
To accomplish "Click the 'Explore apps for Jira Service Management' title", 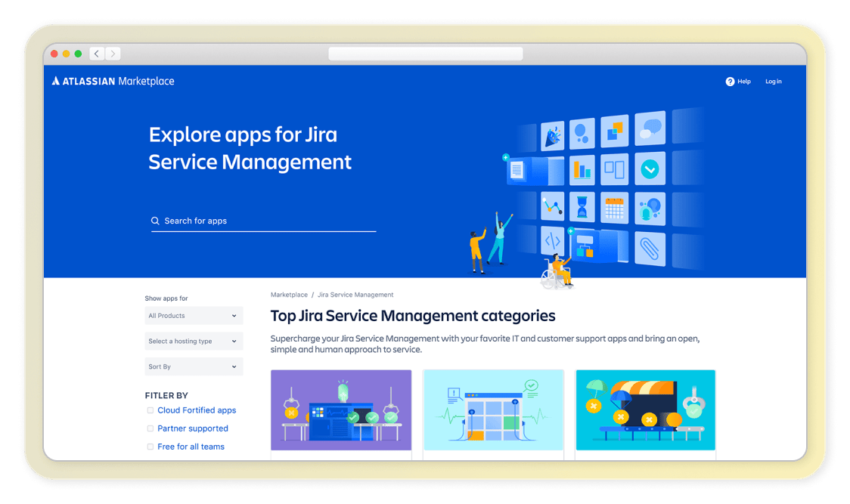I will pyautogui.click(x=250, y=148).
